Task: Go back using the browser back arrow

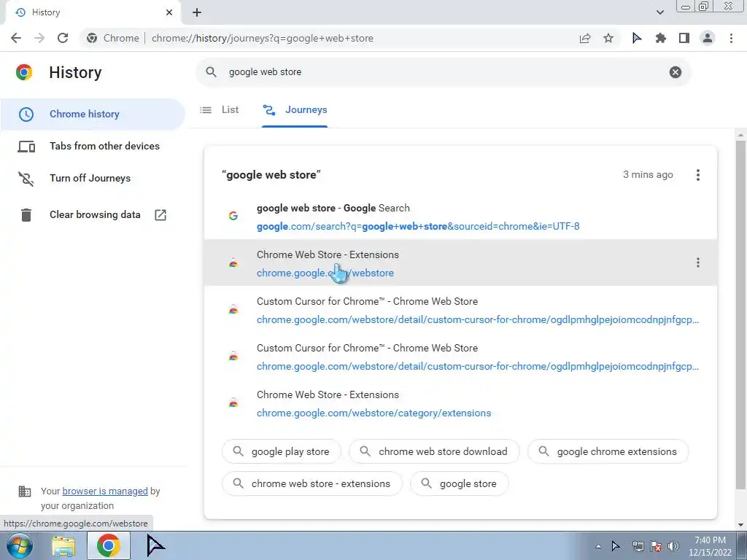Action: [16, 38]
